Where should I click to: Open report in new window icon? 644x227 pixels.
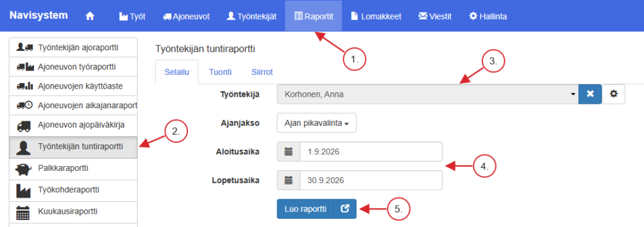[x=345, y=209]
